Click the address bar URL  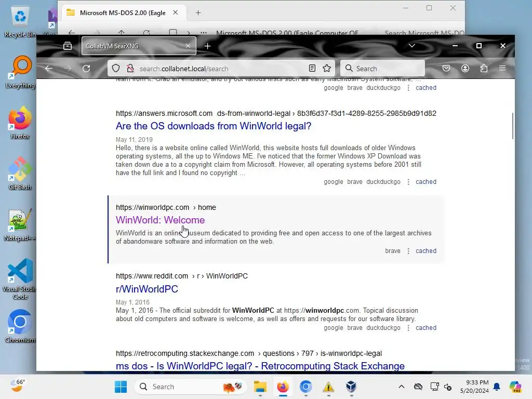coord(184,69)
